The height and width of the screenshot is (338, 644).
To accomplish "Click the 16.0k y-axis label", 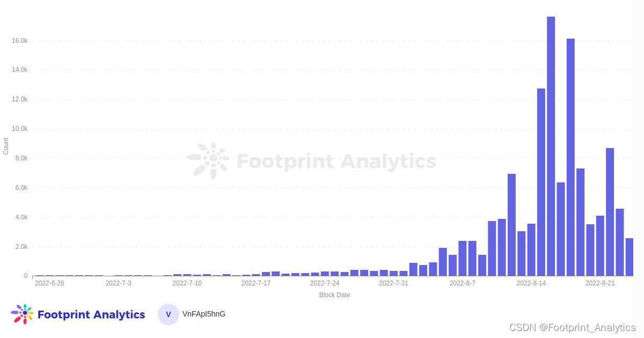I will tap(19, 41).
